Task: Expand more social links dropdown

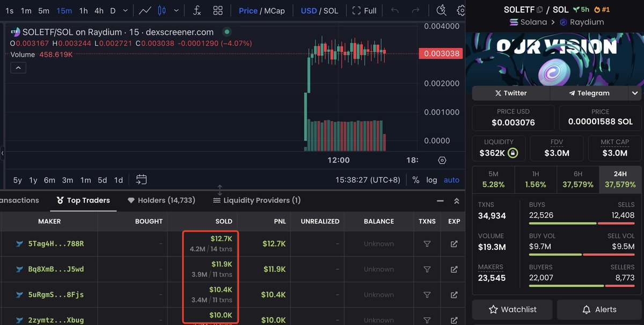Action: coord(635,93)
